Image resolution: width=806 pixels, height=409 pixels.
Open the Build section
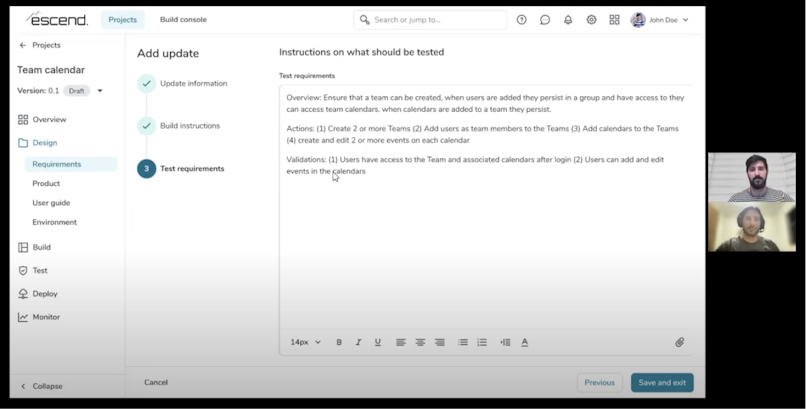(34, 247)
